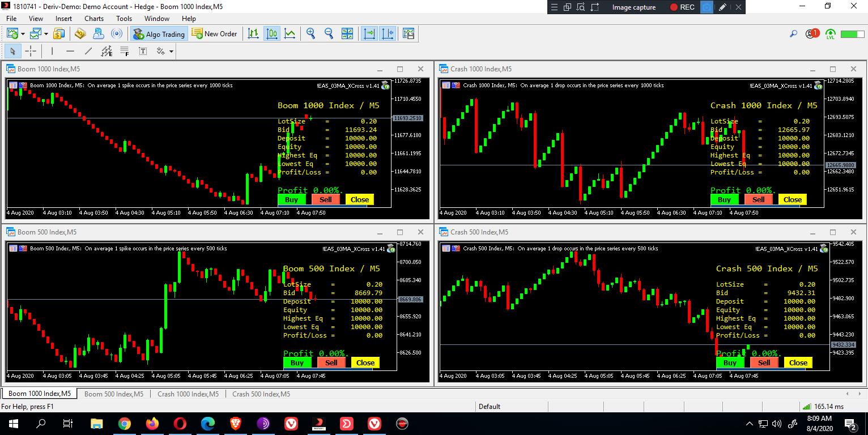Open the Charts menu
Viewport: 868px width, 435px height.
point(93,18)
